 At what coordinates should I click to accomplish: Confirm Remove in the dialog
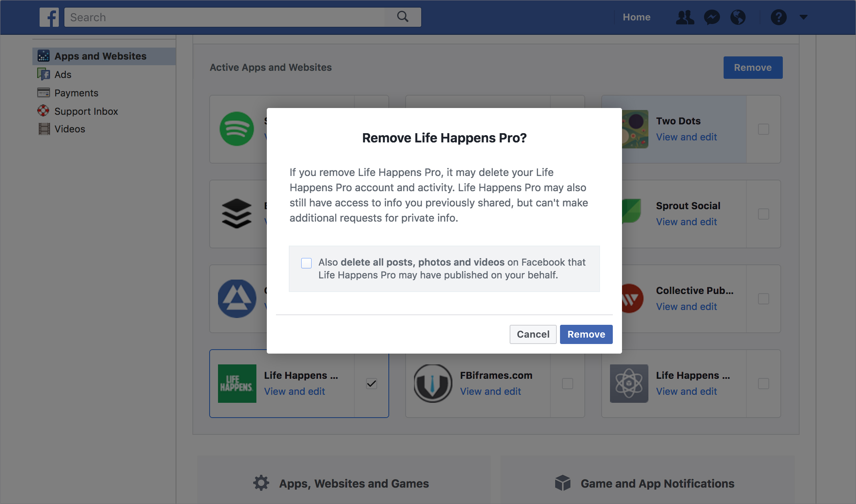(586, 334)
